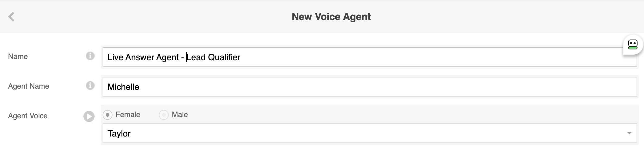This screenshot has width=644, height=147.
Task: Go back using the left chevron arrow
Action: 11,17
